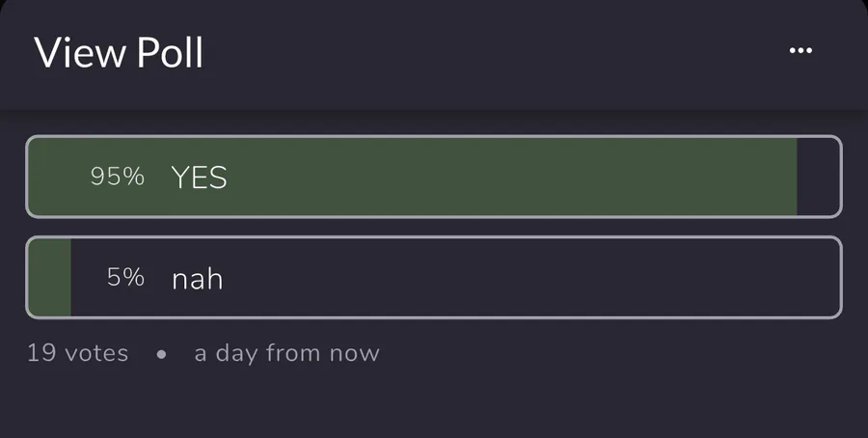Select the nah text label

pyautogui.click(x=197, y=279)
